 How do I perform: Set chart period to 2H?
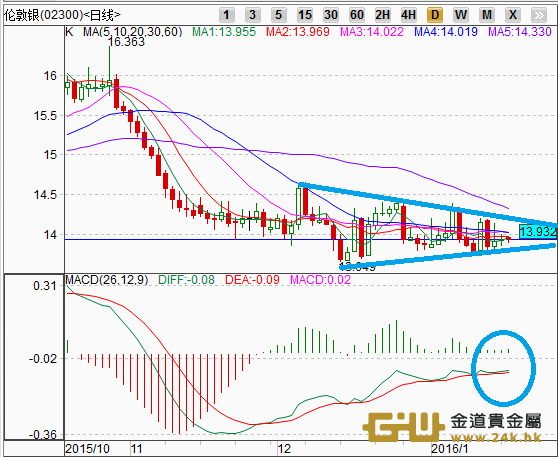(383, 15)
